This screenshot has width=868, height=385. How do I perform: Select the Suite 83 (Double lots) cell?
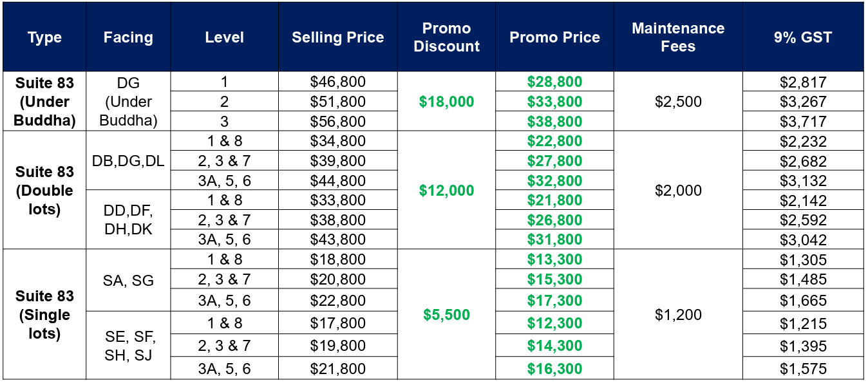[44, 191]
